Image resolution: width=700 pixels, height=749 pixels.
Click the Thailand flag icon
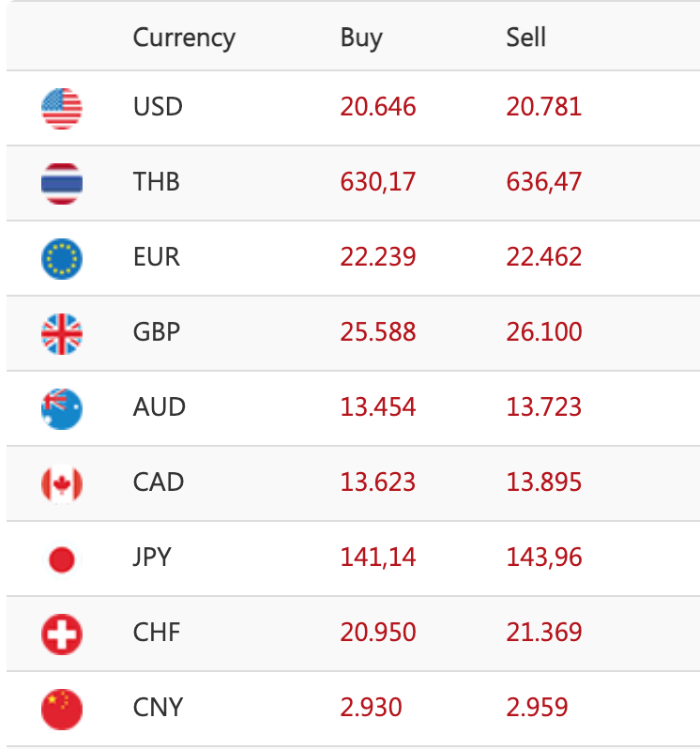pos(62,183)
